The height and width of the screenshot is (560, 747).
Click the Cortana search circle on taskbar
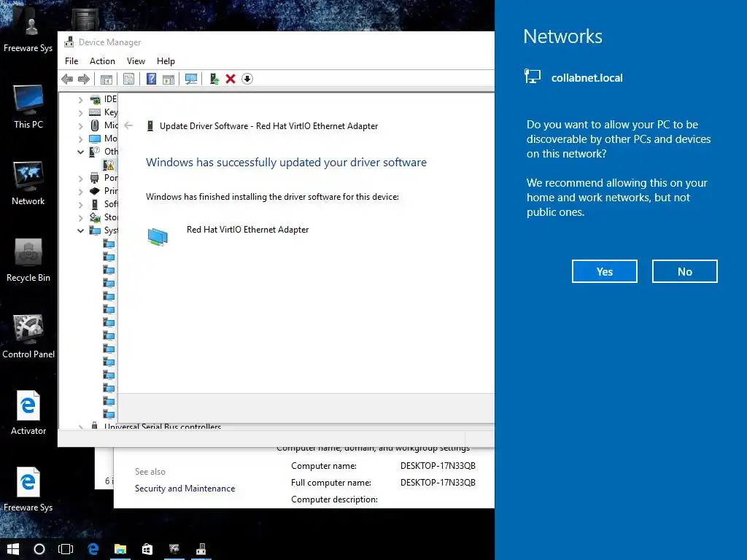pos(39,549)
